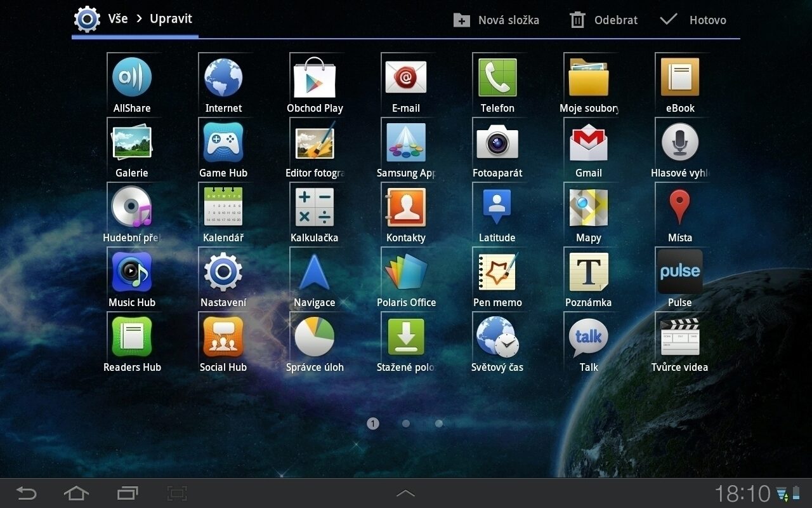The height and width of the screenshot is (508, 812).
Task: Open Stažené položky downloads icon
Action: [406, 337]
